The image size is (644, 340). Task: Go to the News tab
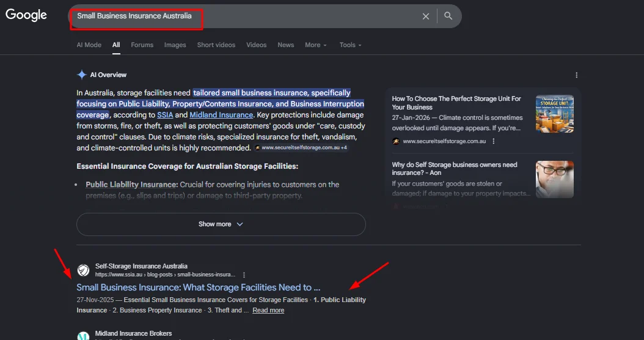[285, 45]
